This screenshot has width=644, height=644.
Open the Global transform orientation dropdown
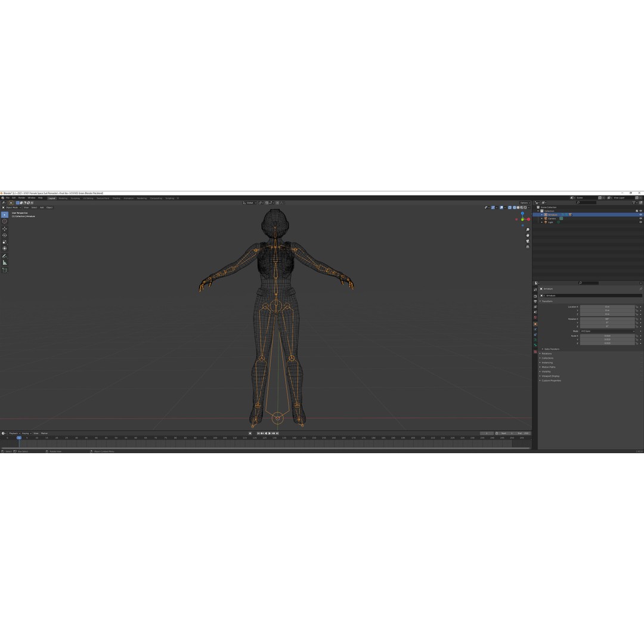pyautogui.click(x=249, y=203)
